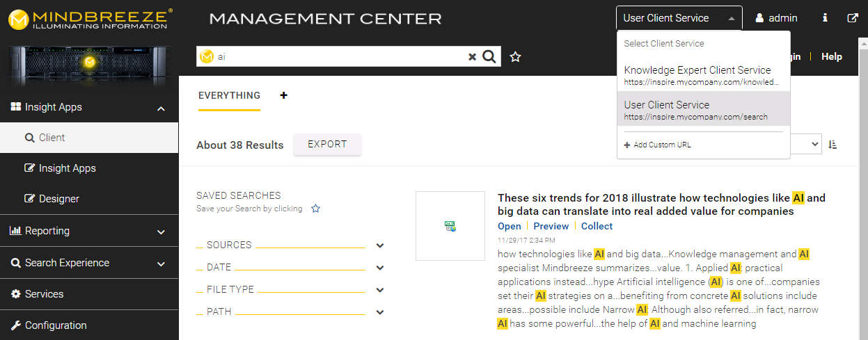Toggle sort order icon next to sort dropdown
This screenshot has height=340, width=868.
833,145
